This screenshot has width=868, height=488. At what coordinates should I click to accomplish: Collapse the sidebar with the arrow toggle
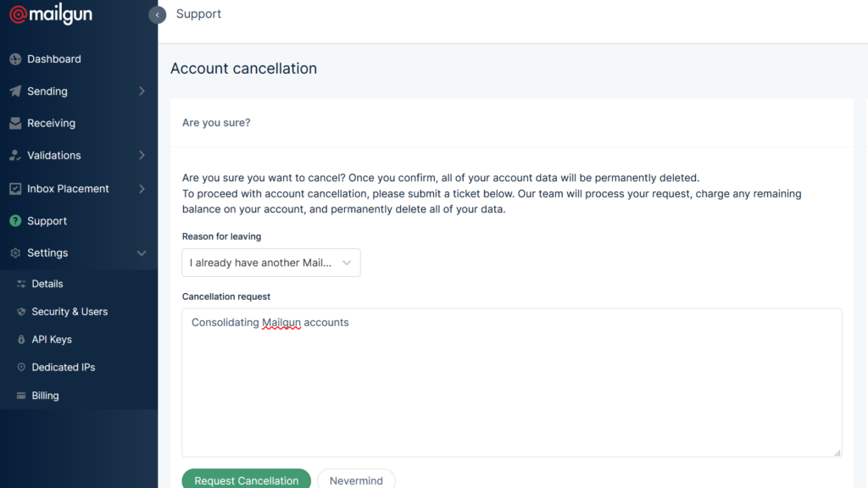coord(157,14)
